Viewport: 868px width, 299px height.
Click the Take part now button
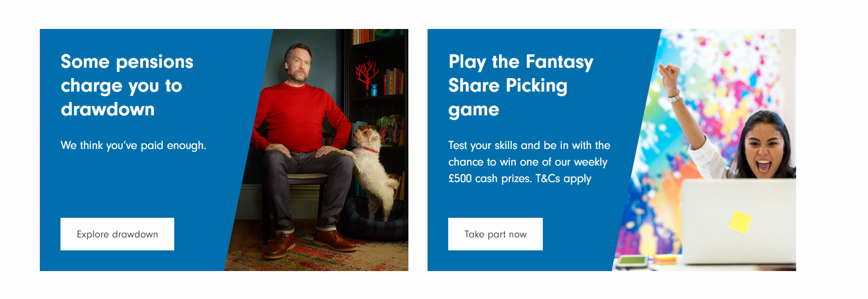click(x=495, y=234)
